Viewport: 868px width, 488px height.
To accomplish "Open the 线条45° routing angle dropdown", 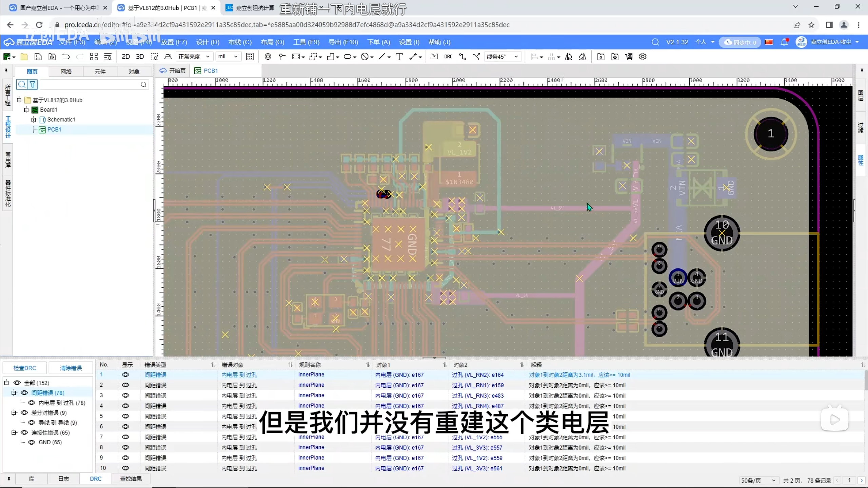I will coord(502,57).
